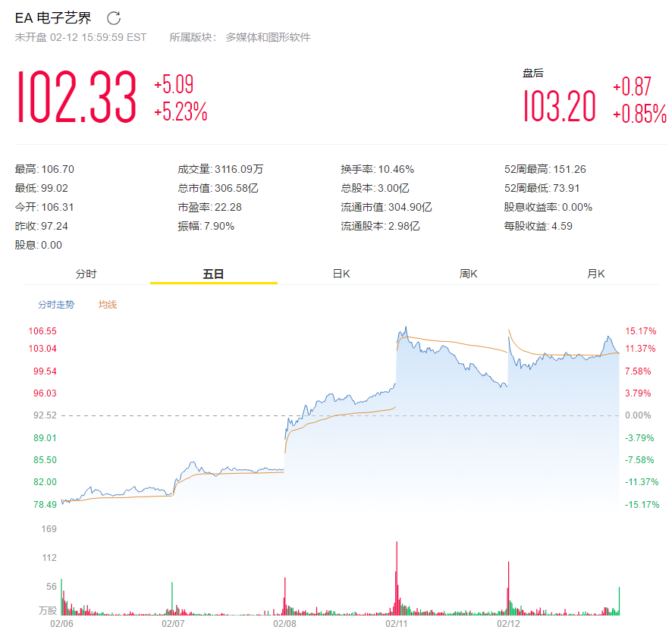
Task: Click the 股息: 0.00 value
Action: click(x=39, y=245)
